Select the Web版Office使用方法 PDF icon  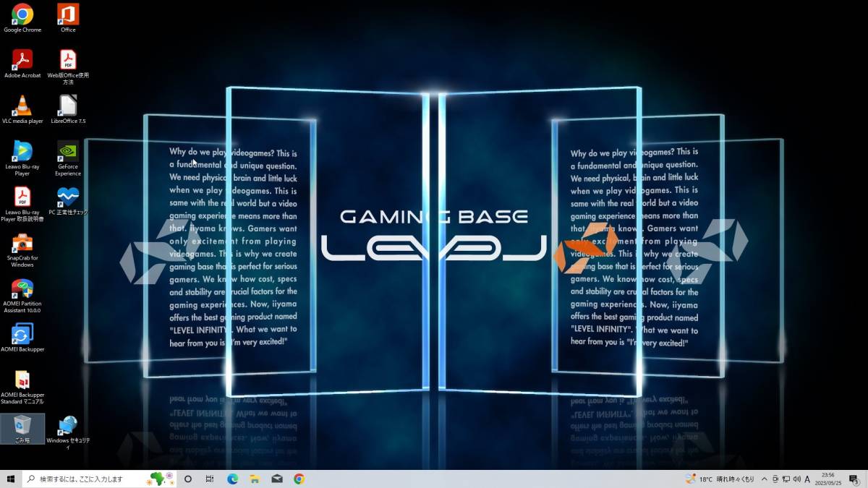(x=68, y=67)
